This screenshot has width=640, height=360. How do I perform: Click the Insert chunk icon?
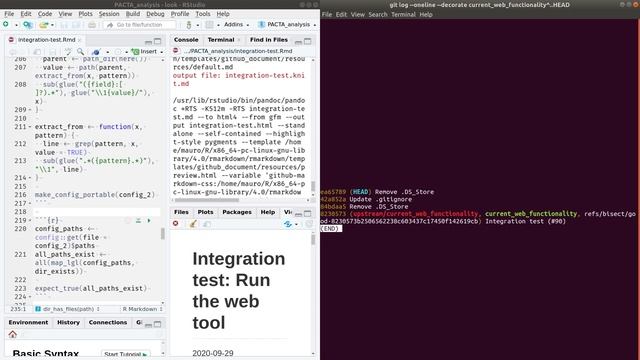coord(135,52)
